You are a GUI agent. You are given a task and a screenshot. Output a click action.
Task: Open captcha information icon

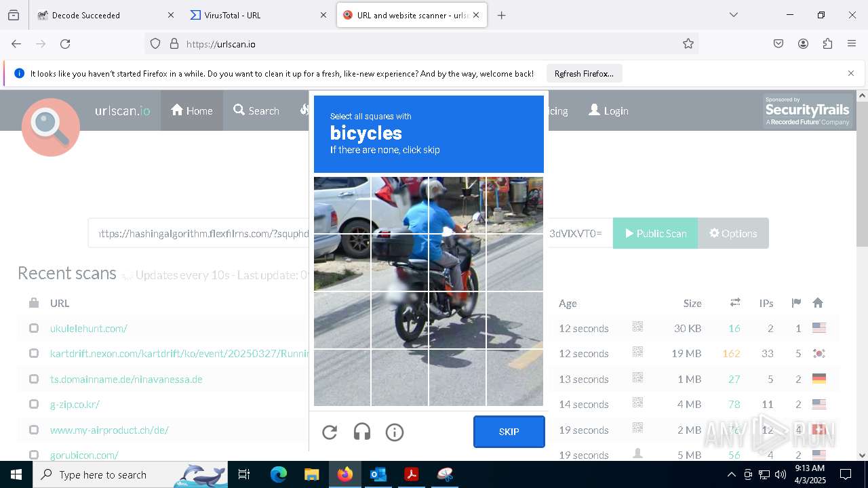click(395, 432)
